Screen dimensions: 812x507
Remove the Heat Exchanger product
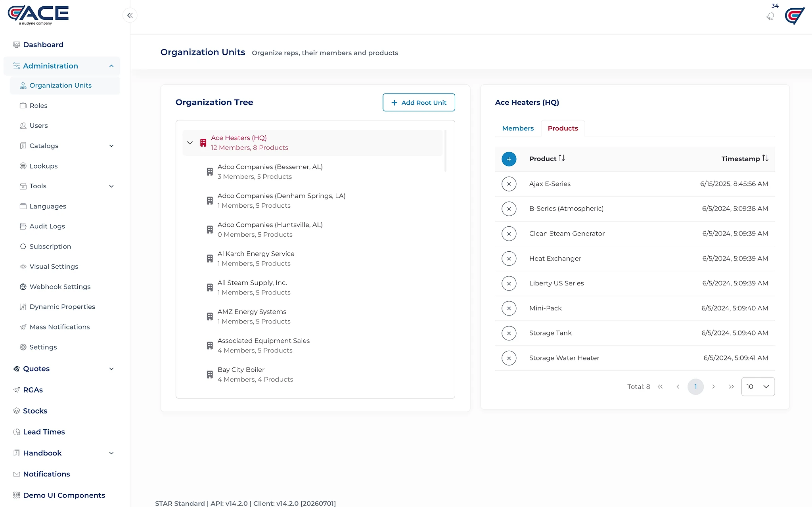tap(509, 258)
